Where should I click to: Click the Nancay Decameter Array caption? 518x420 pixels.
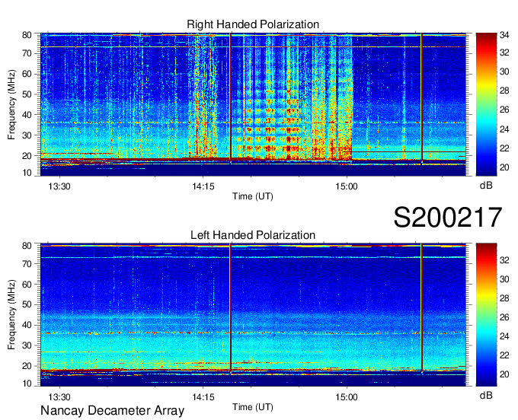pyautogui.click(x=112, y=411)
